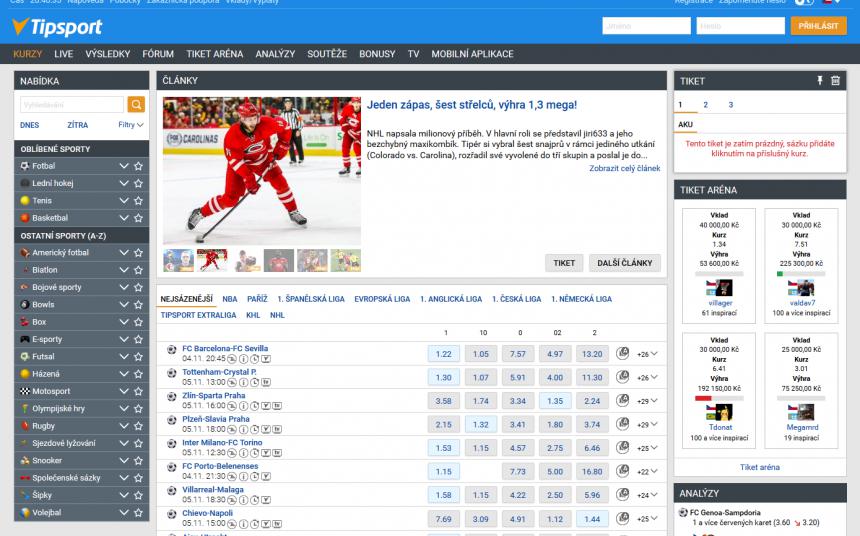
Task: Select odds 1.44 for Chievo-Napoli
Action: coord(592,519)
